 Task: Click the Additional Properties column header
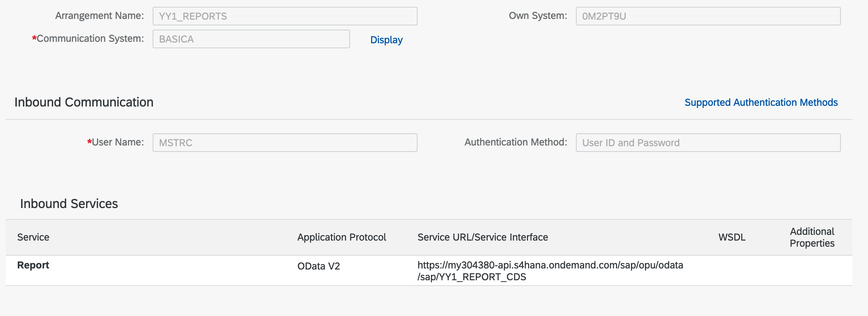[812, 237]
